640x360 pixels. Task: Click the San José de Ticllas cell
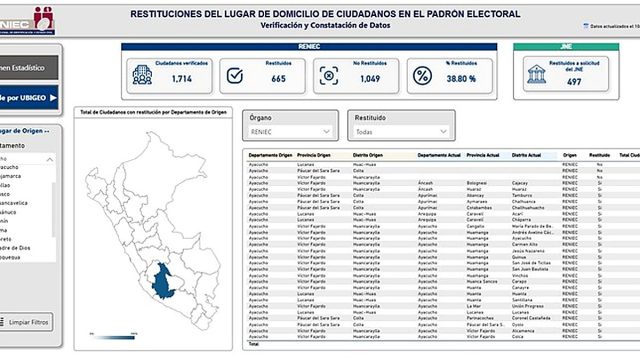531,263
